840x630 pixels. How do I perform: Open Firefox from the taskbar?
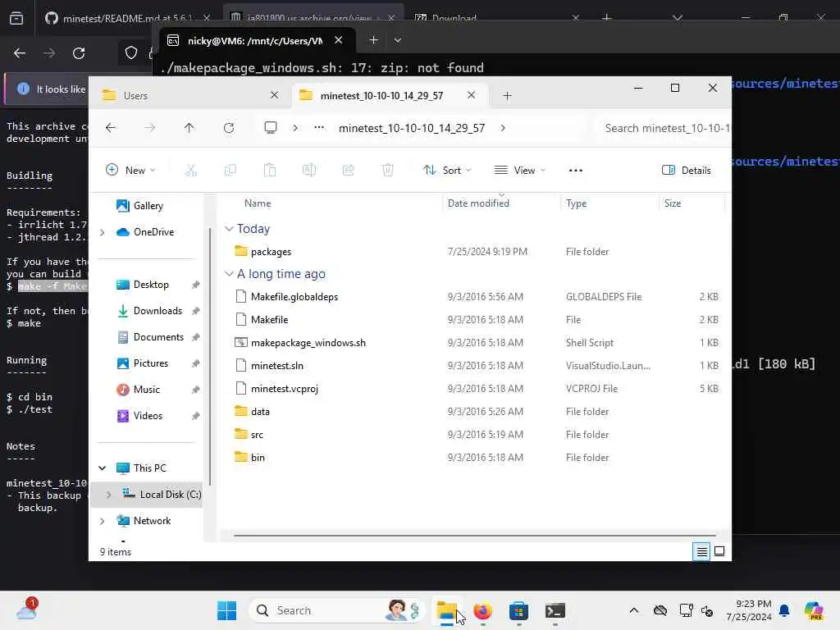click(482, 610)
